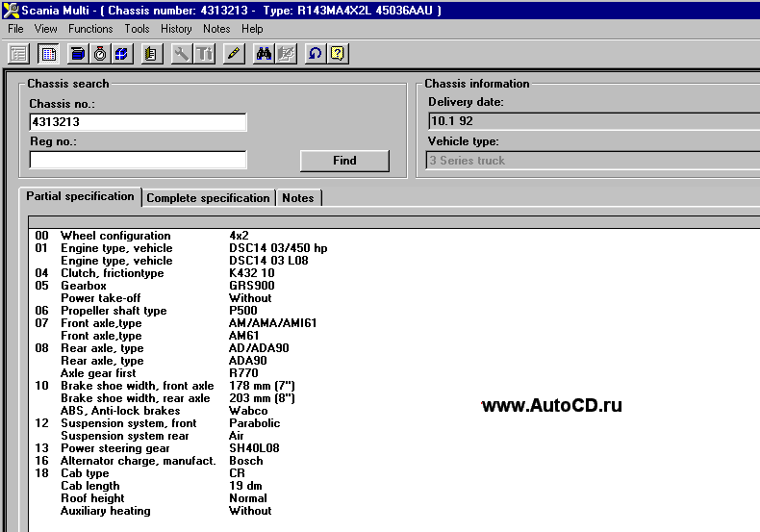Screen dimensions: 760x532
Task: Click the Vehicle type field
Action: click(593, 161)
